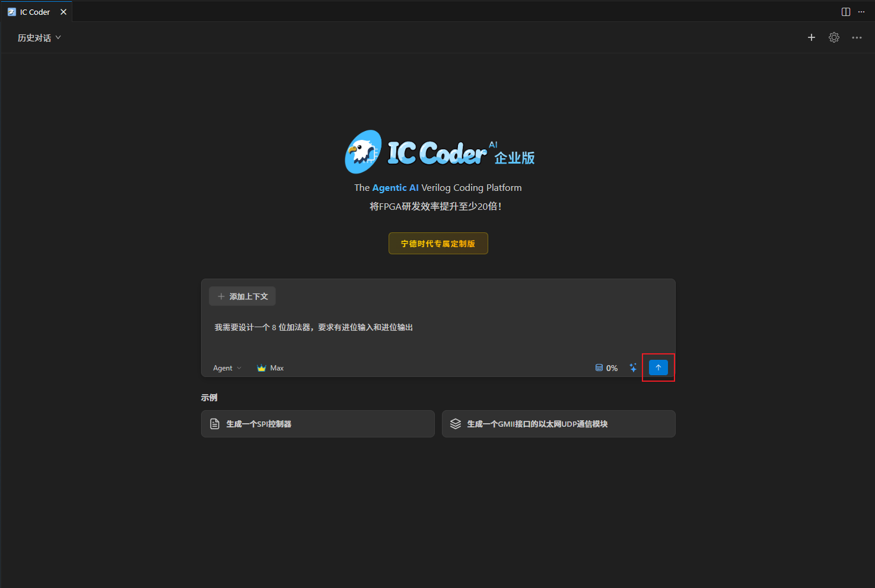Image resolution: width=875 pixels, height=588 pixels.
Task: Click the IC Coder eagle logo
Action: coord(363,152)
